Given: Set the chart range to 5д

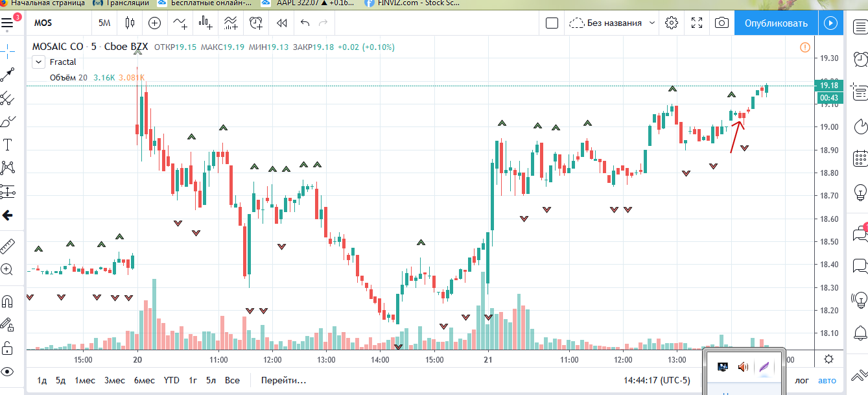Looking at the screenshot, I should point(60,381).
